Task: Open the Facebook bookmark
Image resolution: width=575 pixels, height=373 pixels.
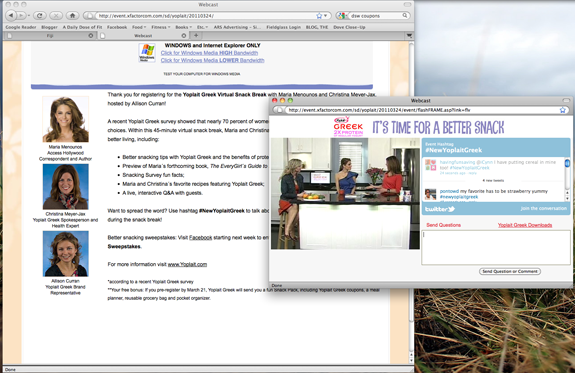Action: 117,27
